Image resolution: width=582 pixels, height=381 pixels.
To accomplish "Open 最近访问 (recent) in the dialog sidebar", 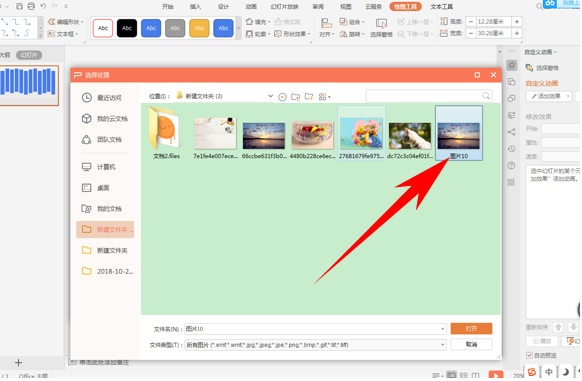I will click(102, 98).
